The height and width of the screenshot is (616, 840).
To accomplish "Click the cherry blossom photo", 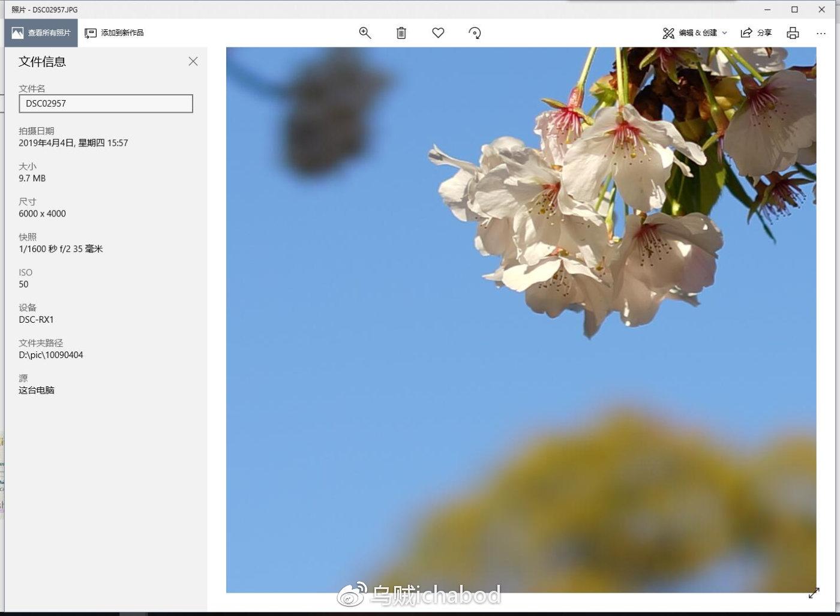I will click(x=521, y=320).
